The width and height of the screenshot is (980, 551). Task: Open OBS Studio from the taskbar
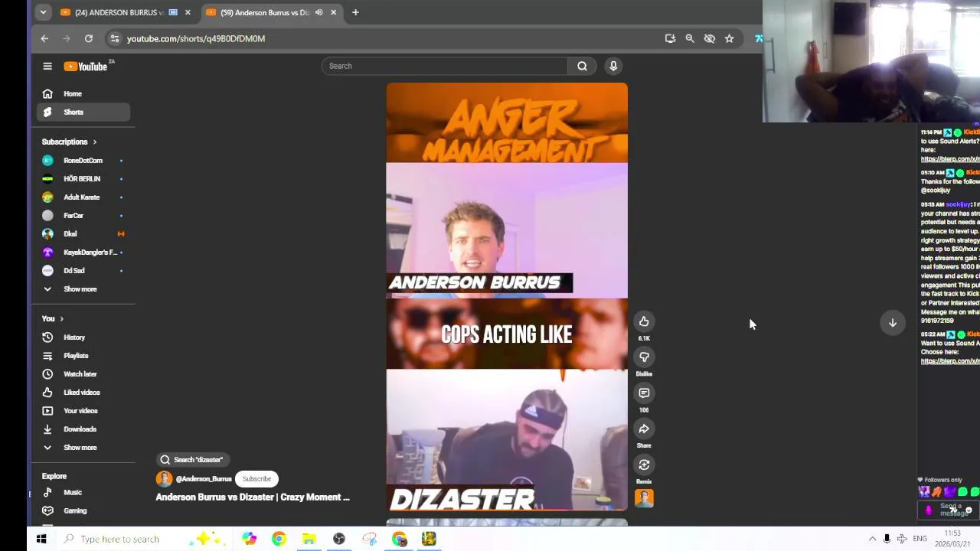click(339, 539)
